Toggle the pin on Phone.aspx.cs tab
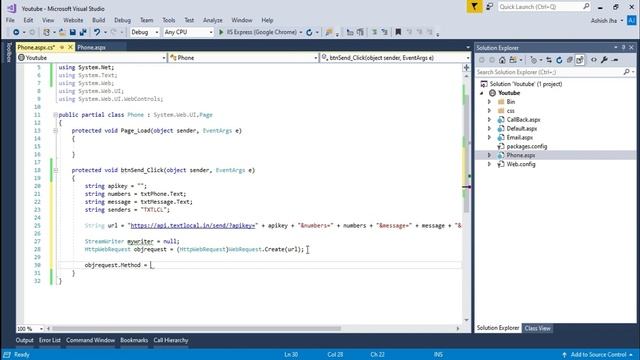The width and height of the screenshot is (640, 360). (x=62, y=47)
